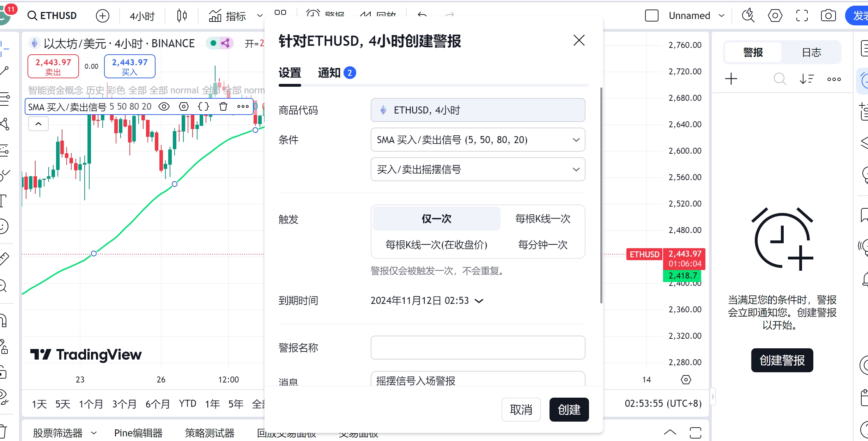Search alerts with magnifier icon

(x=779, y=79)
